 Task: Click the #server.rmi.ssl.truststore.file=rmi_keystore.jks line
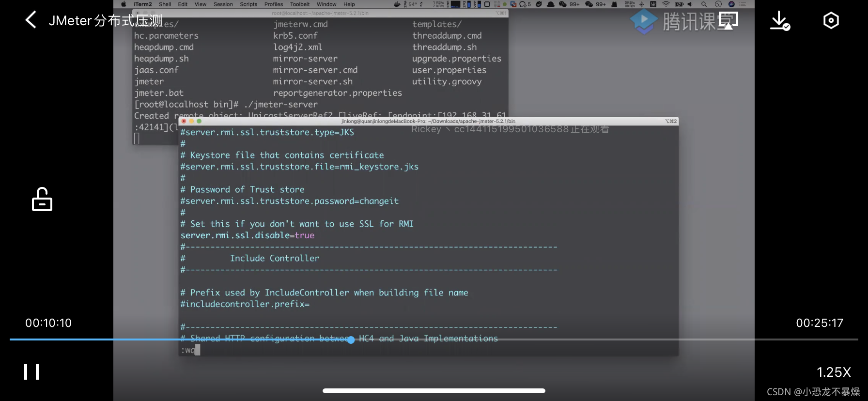point(299,167)
